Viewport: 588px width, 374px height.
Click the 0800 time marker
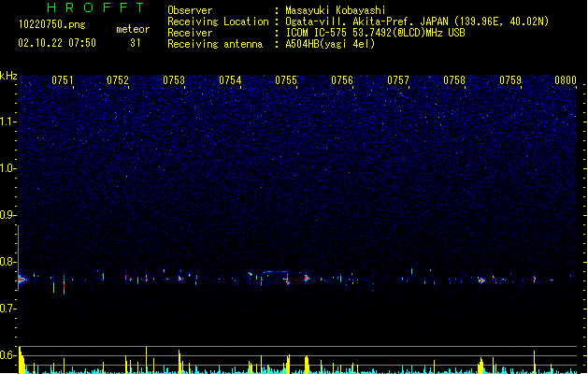click(566, 80)
